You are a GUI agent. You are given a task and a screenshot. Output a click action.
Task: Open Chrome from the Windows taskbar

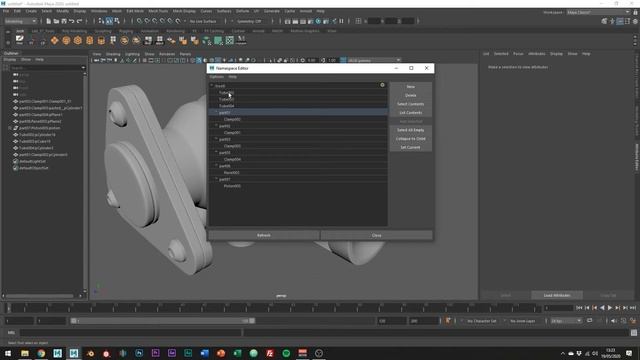tap(41, 353)
